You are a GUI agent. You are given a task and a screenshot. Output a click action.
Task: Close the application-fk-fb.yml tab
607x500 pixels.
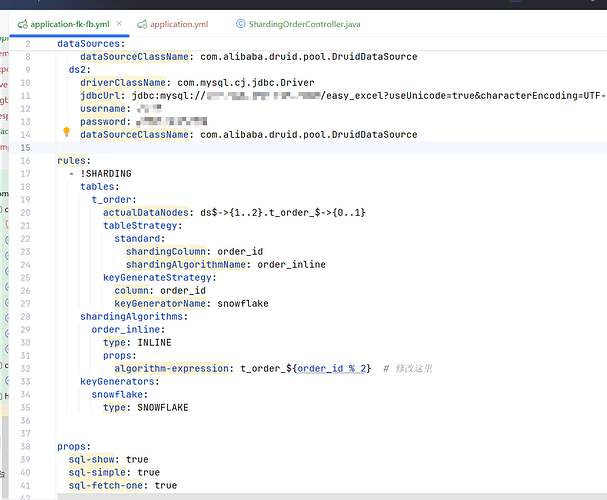point(119,24)
